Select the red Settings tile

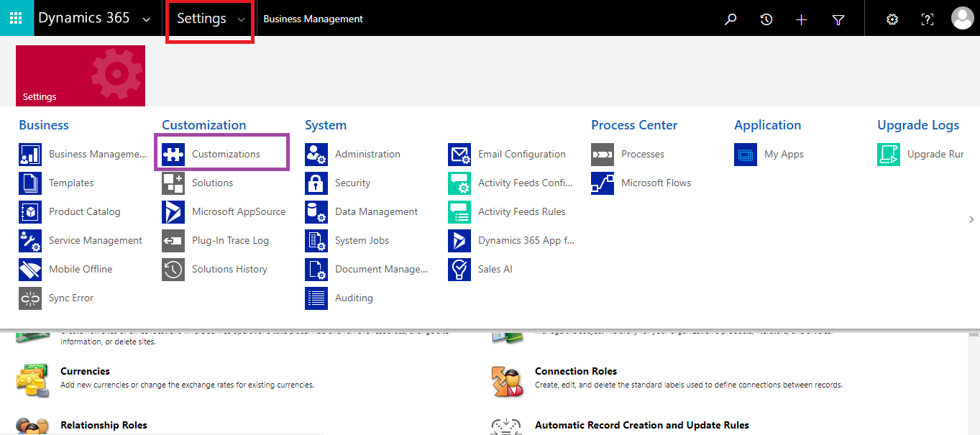click(x=81, y=75)
